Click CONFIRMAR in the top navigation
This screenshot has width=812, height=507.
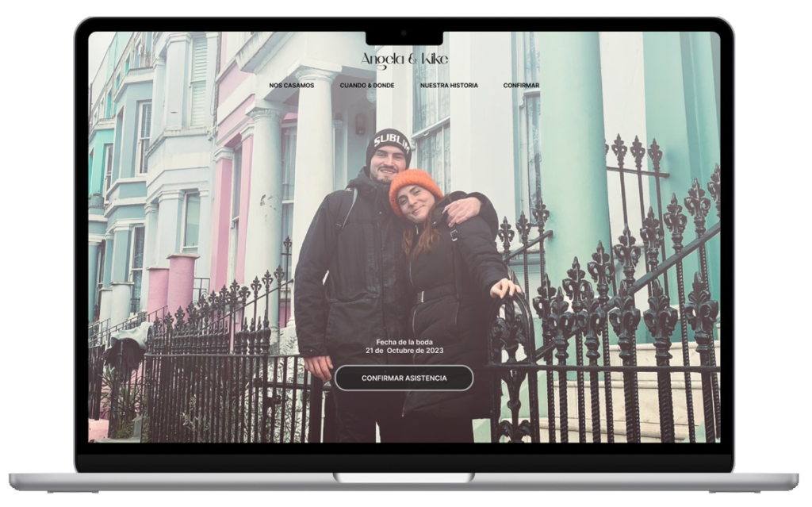[x=521, y=86]
